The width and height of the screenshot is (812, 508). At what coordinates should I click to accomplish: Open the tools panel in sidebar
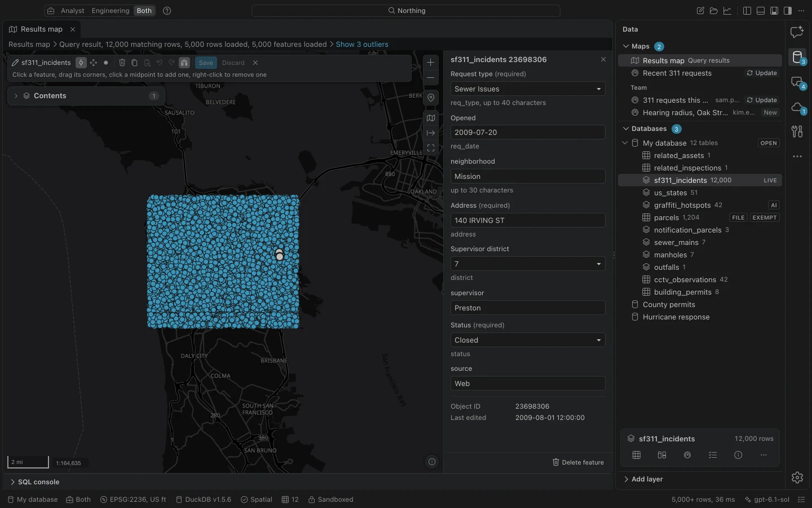(x=797, y=132)
